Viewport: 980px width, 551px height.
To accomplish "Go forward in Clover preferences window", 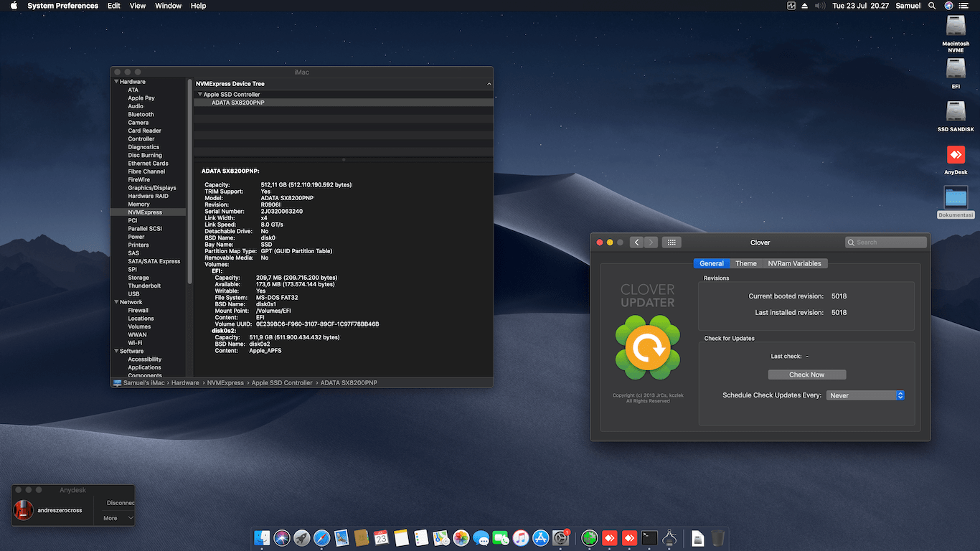I will click(651, 242).
